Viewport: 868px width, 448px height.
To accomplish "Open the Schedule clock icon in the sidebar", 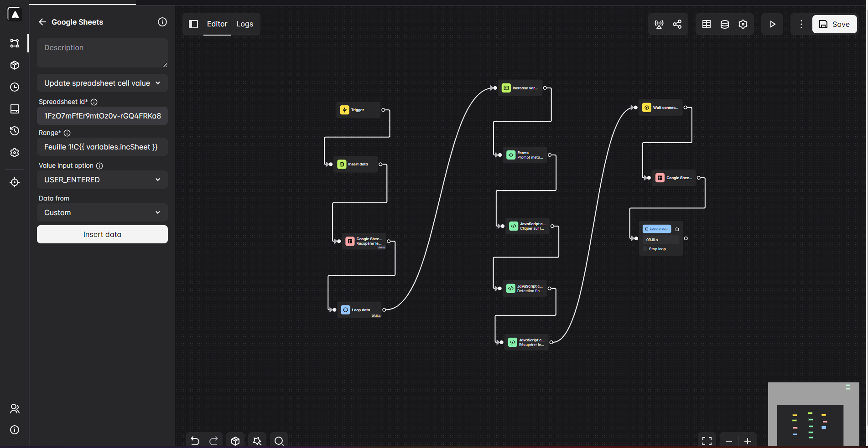I will (x=15, y=87).
